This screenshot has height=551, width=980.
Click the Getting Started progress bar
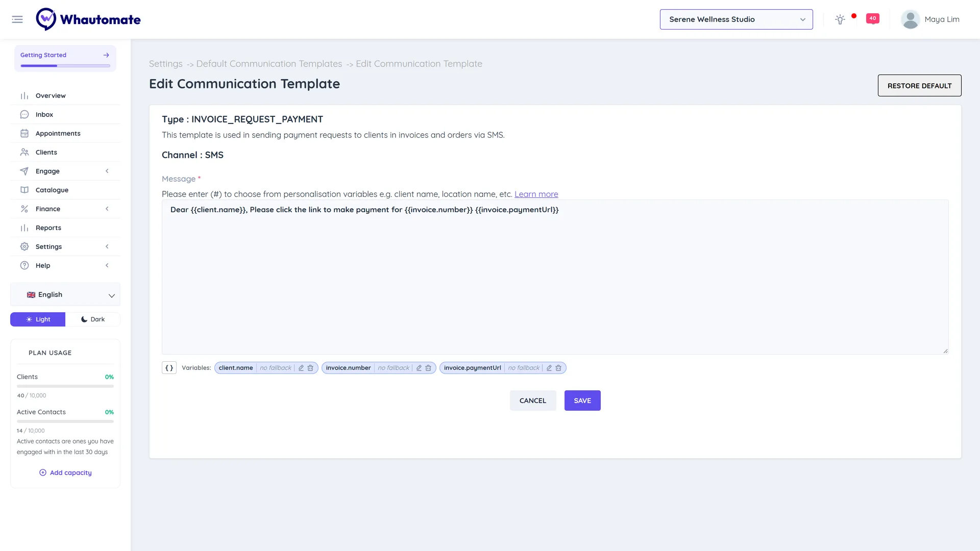[x=65, y=66]
